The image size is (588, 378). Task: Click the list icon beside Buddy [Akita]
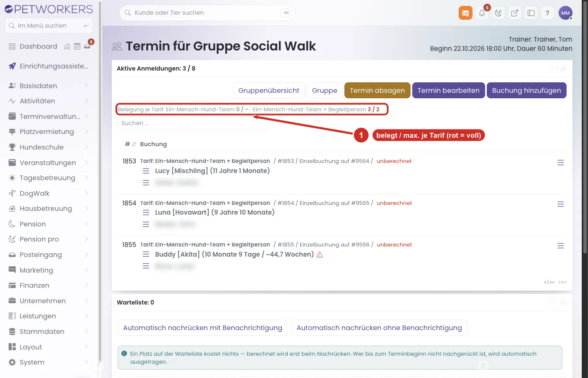tap(146, 254)
